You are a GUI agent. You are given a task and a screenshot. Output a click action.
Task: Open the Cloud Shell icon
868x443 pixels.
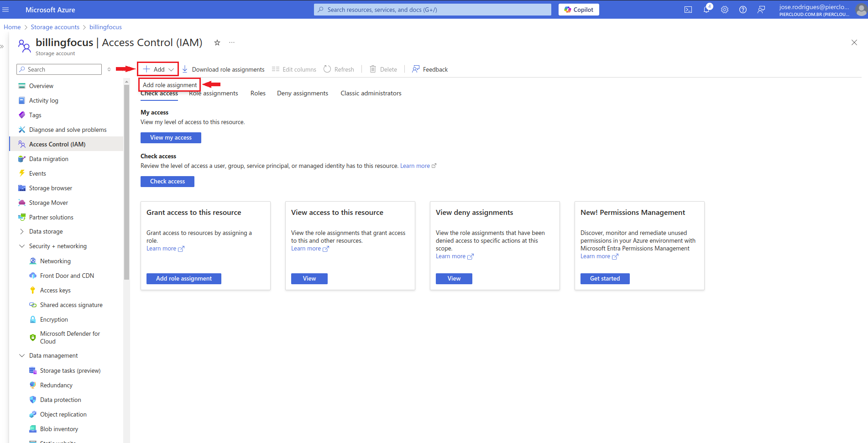688,10
